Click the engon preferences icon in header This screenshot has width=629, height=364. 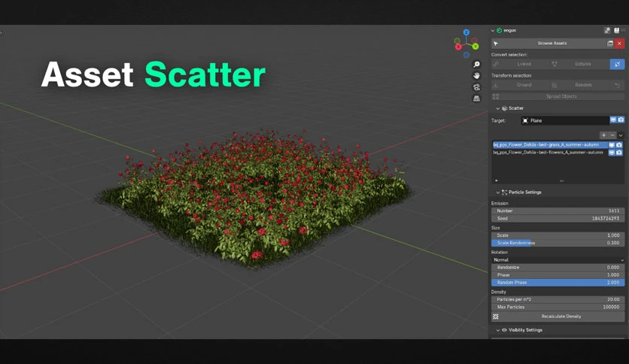coord(607,31)
